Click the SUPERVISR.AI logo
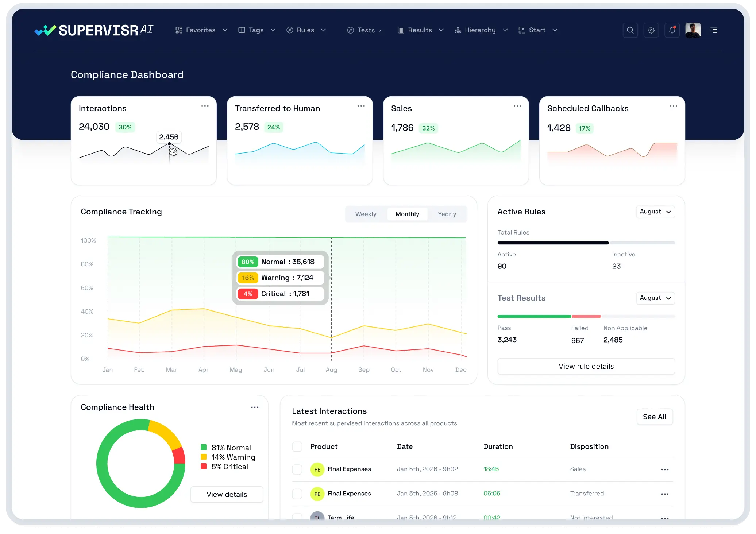 93,30
